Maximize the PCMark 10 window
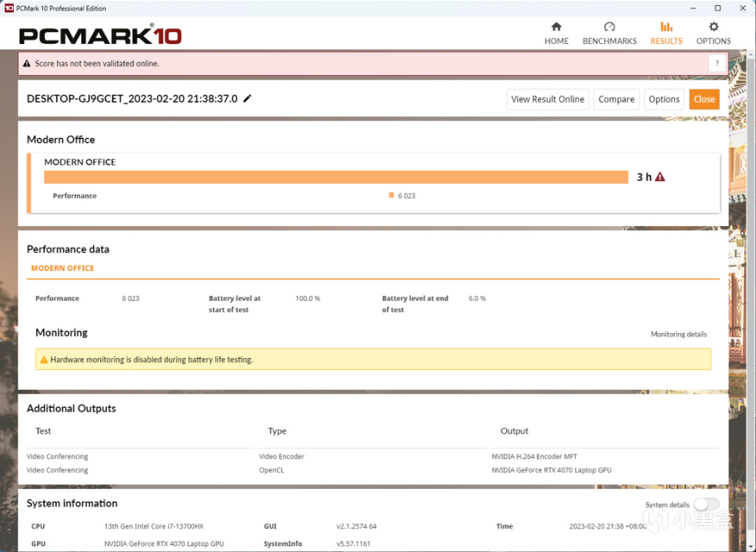Viewport: 756px width, 552px height. coord(717,8)
